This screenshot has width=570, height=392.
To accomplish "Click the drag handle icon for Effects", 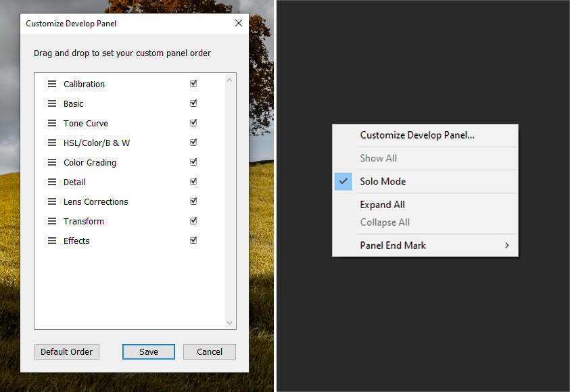I will pos(52,241).
